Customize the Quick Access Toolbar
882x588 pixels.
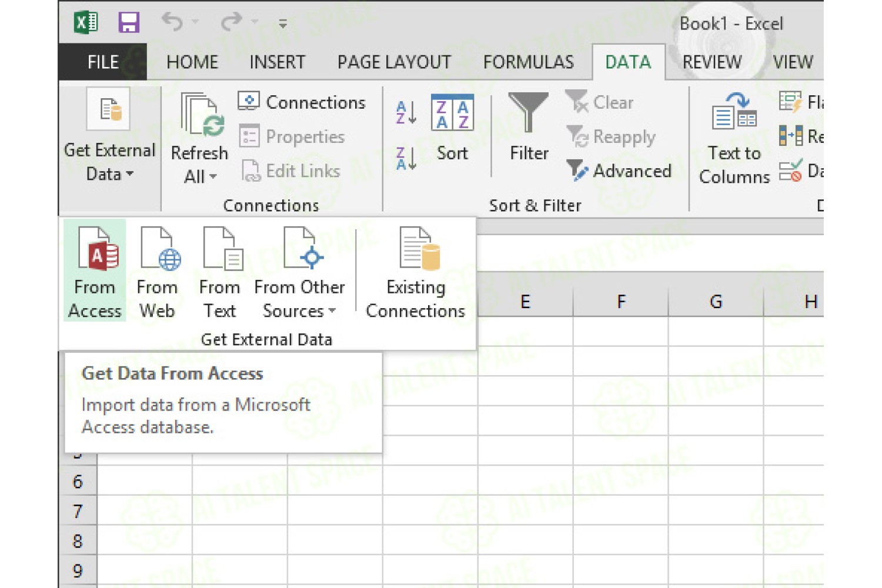click(x=283, y=24)
